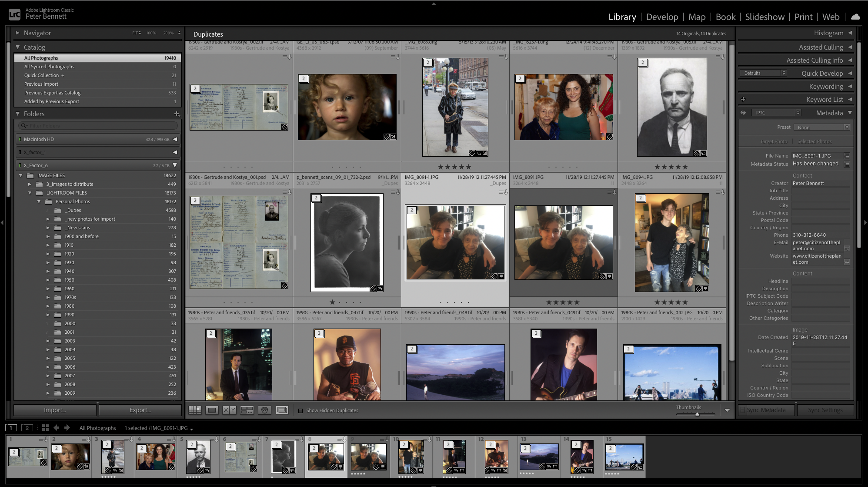This screenshot has width=868, height=487.
Task: Open the Map module
Action: [697, 17]
